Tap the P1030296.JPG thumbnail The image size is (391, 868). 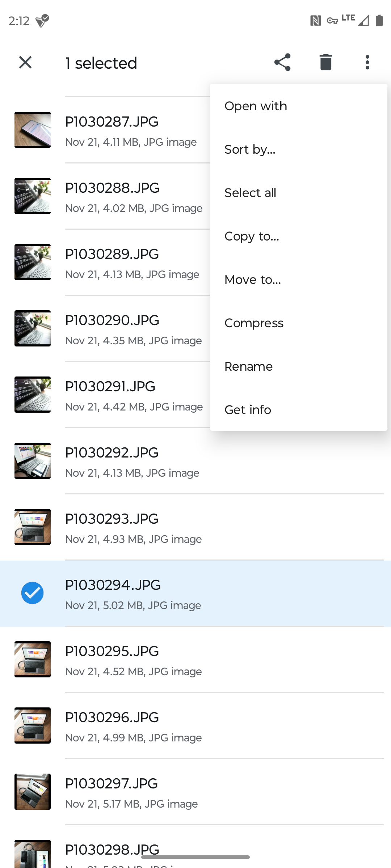33,726
